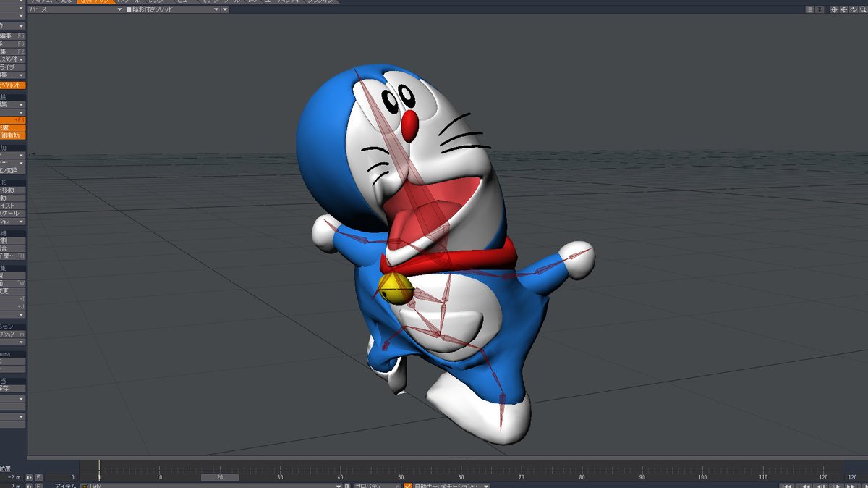Viewport: 868px width, 488px height.
Task: Click the プロパティ button at bottom
Action: 376,486
